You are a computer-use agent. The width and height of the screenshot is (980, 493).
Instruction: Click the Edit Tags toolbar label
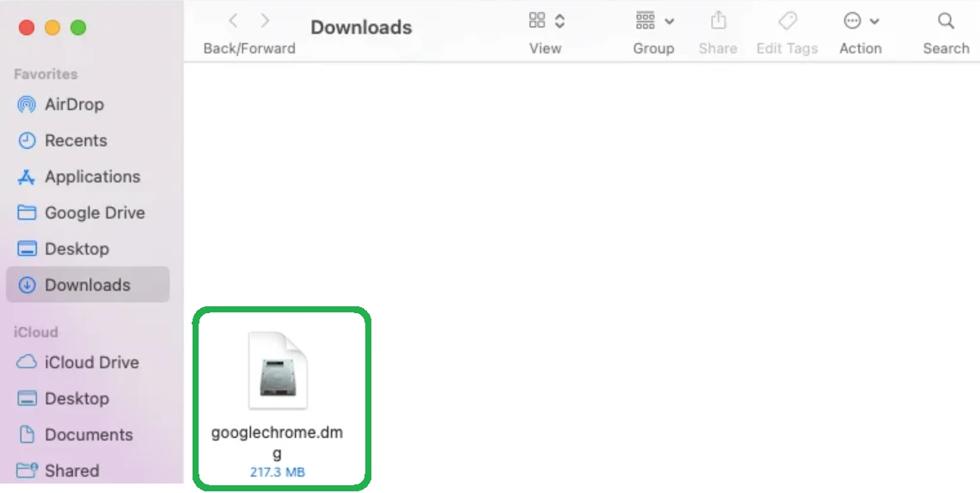(x=787, y=48)
